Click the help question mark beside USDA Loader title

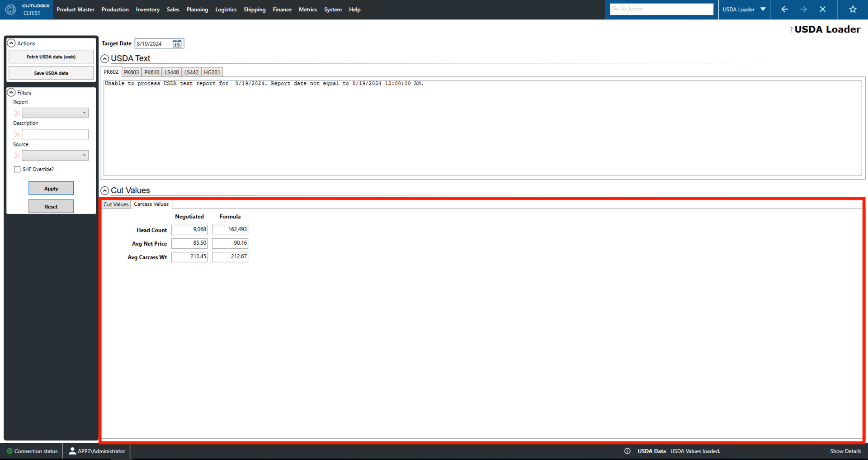pos(791,29)
